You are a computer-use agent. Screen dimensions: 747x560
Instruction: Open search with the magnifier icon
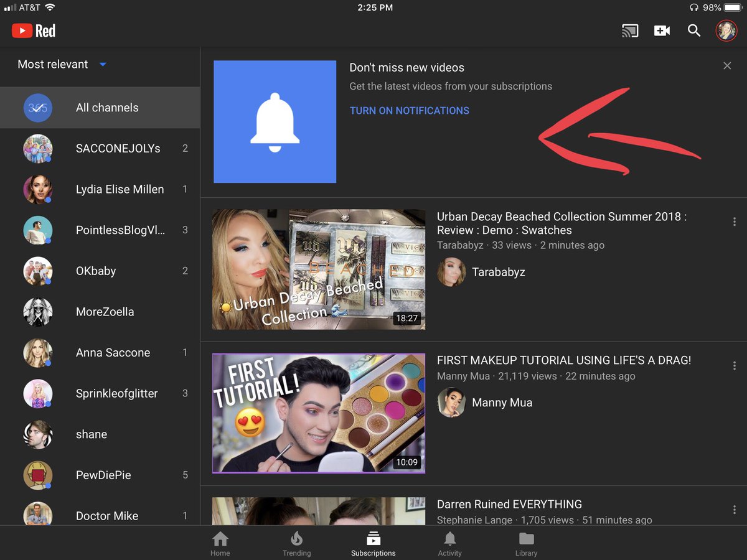tap(694, 30)
